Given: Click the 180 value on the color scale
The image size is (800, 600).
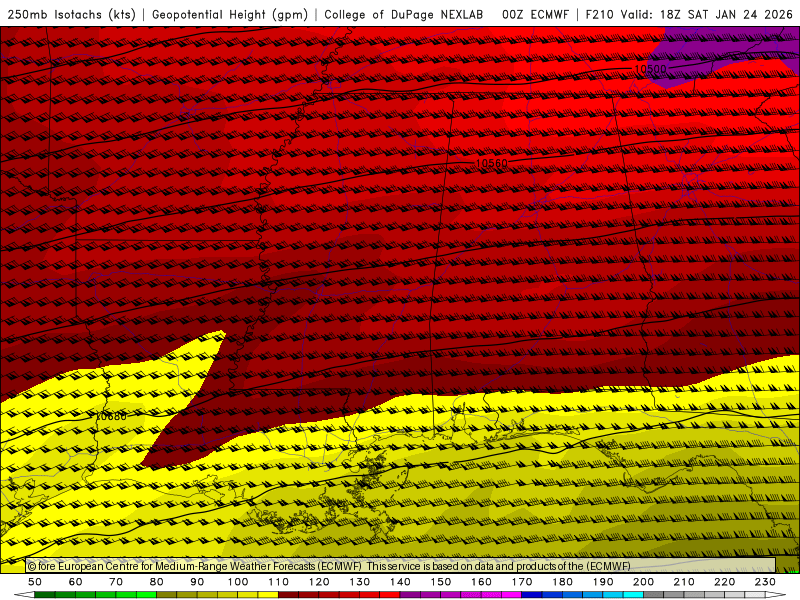Looking at the screenshot, I should pyautogui.click(x=562, y=582).
